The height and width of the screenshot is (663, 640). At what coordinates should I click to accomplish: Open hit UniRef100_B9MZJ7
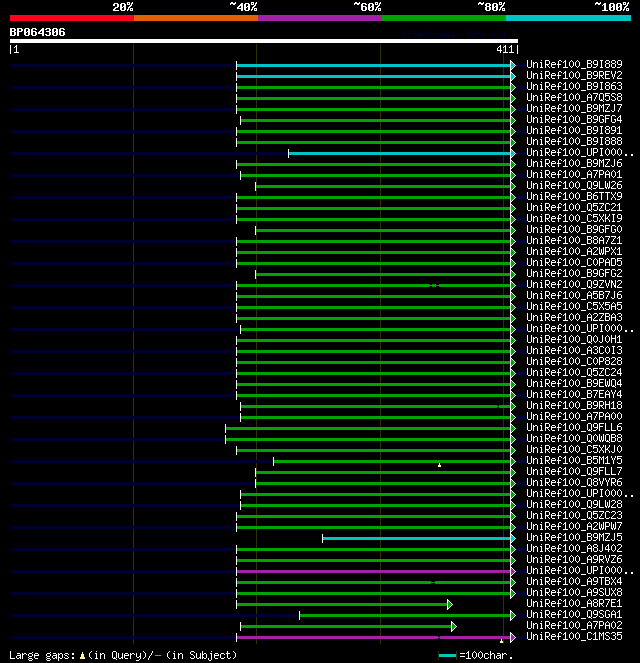[574, 108]
